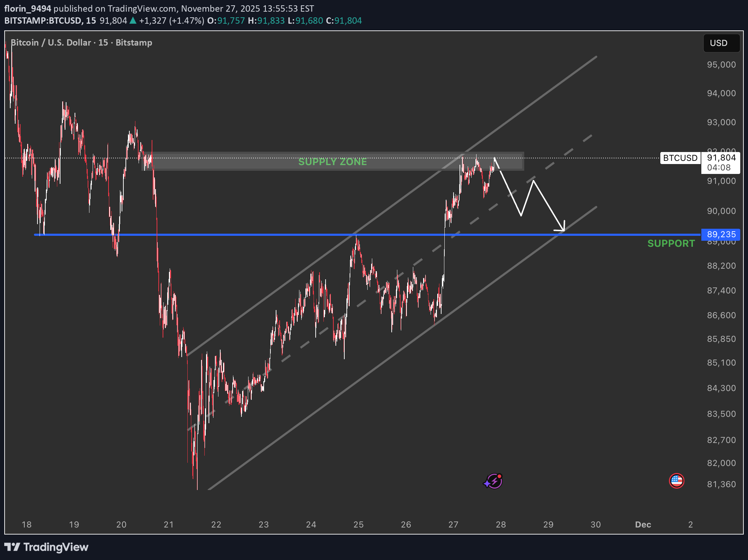Click the 27 date on time axis
Image resolution: width=748 pixels, height=560 pixels.
[453, 525]
